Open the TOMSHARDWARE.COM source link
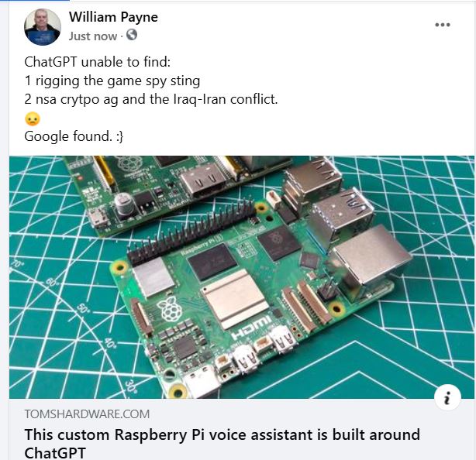The height and width of the screenshot is (460, 476). [87, 414]
